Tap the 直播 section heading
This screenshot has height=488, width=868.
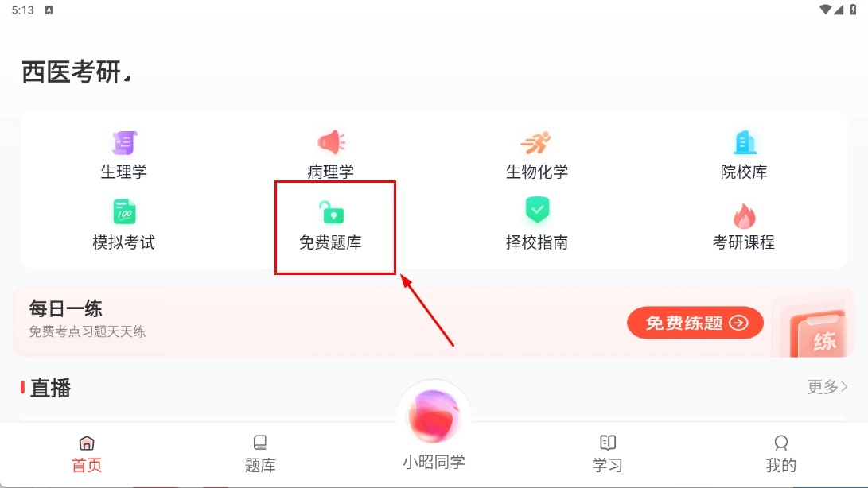(50, 388)
